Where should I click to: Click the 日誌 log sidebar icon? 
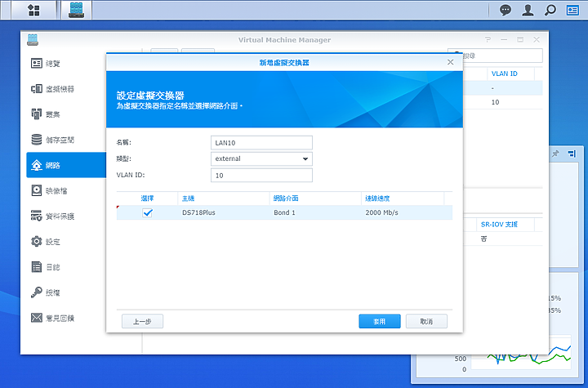37,267
